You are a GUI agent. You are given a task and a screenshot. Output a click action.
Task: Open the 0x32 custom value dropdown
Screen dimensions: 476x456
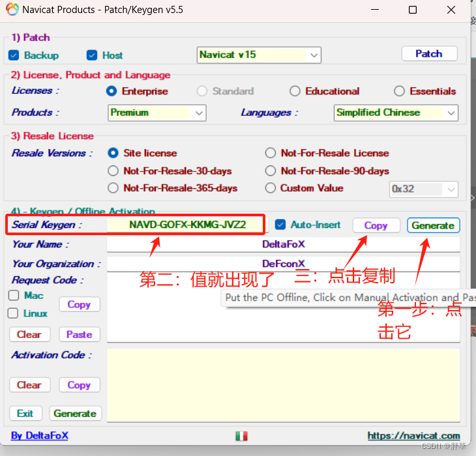(x=423, y=190)
